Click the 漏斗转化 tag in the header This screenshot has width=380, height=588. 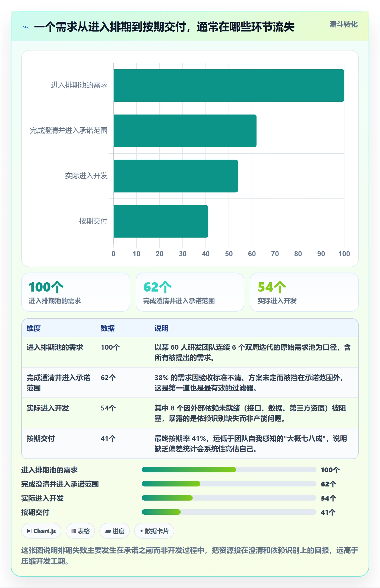click(343, 24)
